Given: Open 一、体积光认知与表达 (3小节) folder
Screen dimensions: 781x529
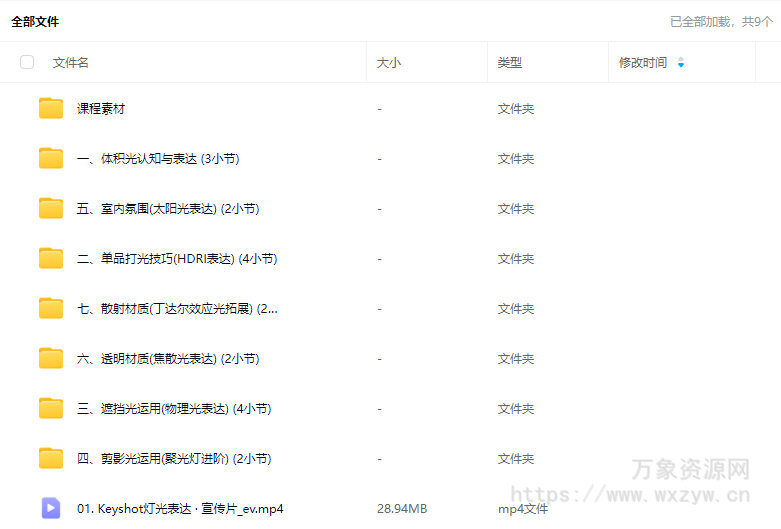Looking at the screenshot, I should pyautogui.click(x=158, y=158).
